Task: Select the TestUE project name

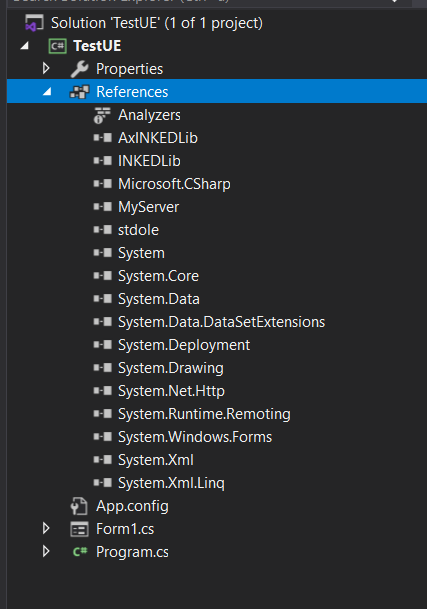Action: (x=97, y=46)
